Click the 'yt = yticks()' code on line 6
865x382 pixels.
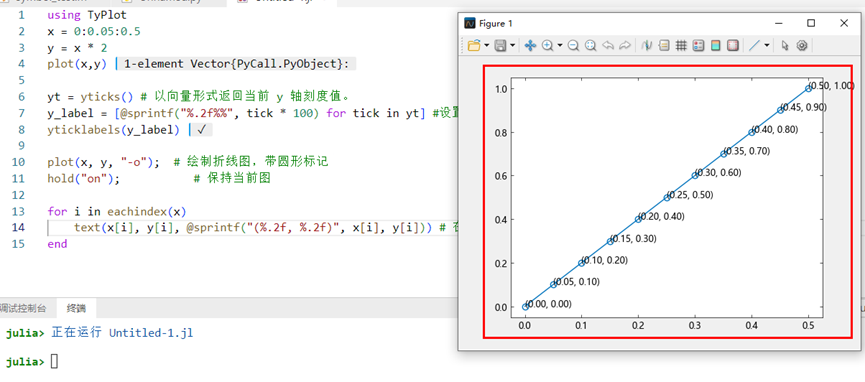coord(90,97)
